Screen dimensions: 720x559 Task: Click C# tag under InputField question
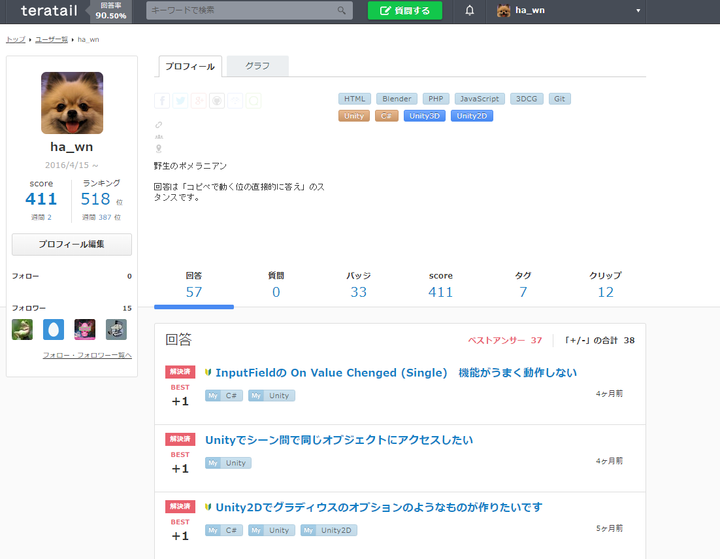pos(224,395)
